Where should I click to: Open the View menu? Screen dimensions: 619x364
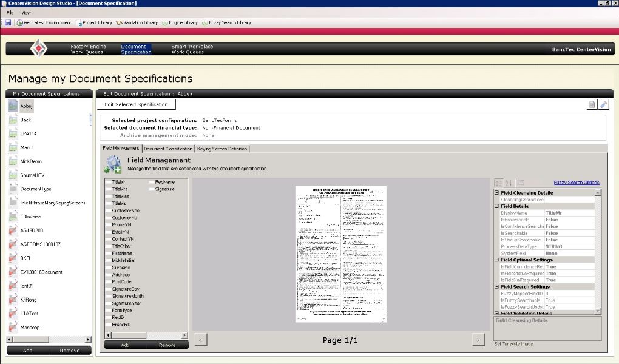tap(26, 13)
